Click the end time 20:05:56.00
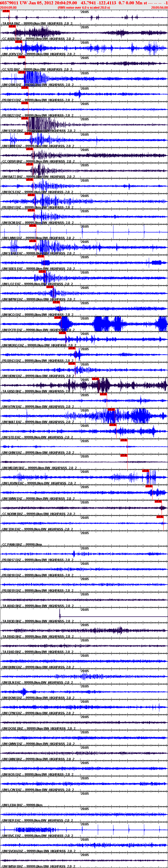Image resolution: width=168 pixels, height=868 pixels. coord(159,7)
